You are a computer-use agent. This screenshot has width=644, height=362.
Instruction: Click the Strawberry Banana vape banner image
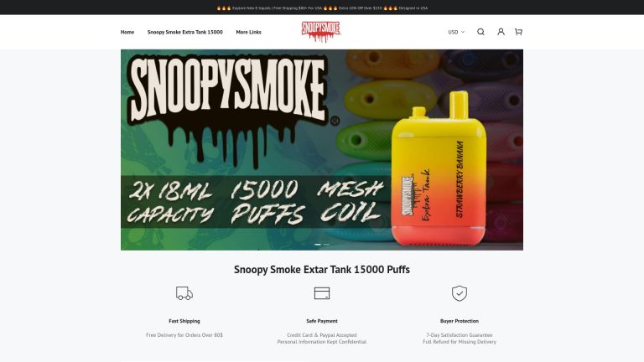click(439, 168)
